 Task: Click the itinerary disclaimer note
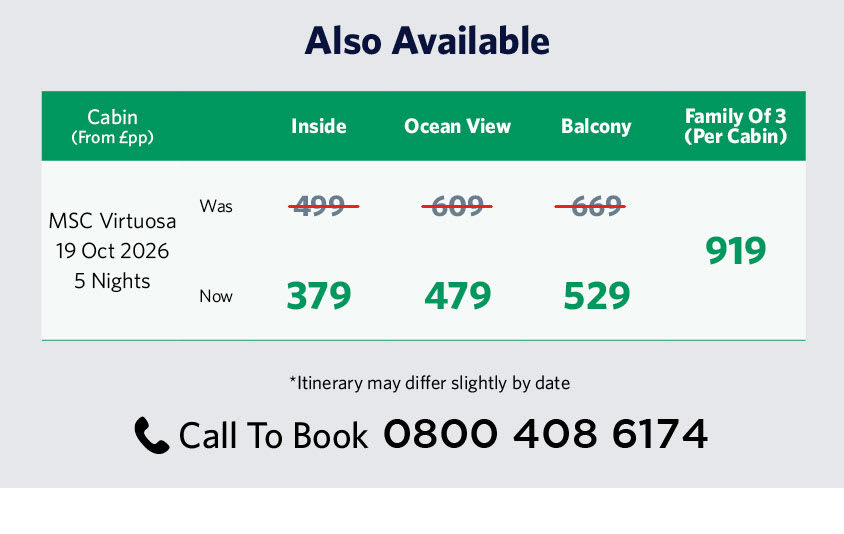coord(429,382)
